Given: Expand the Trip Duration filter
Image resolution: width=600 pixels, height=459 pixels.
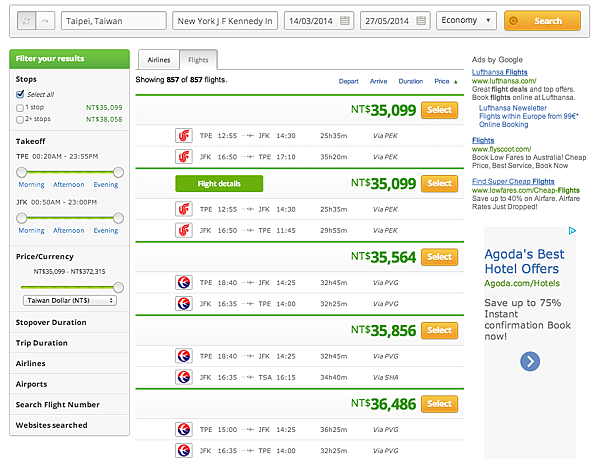Looking at the screenshot, I should pyautogui.click(x=70, y=343).
